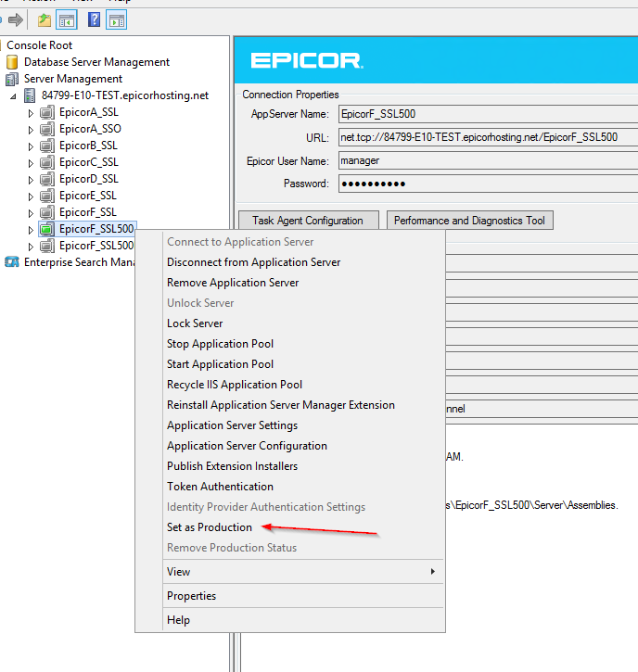Screen dimensions: 638x672
Task: Open Application Server Settings
Action: (232, 425)
